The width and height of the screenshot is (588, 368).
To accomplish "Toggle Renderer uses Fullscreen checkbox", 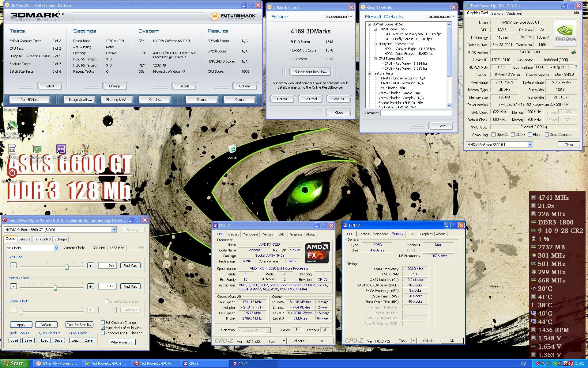I will coord(103,333).
